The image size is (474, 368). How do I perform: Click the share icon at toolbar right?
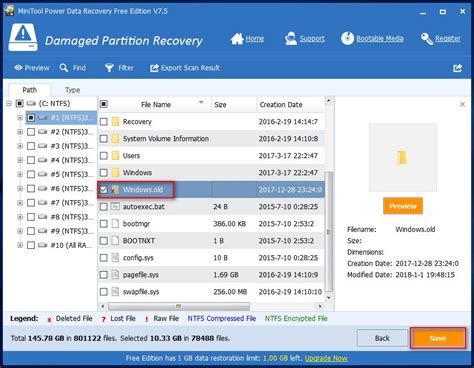458,68
